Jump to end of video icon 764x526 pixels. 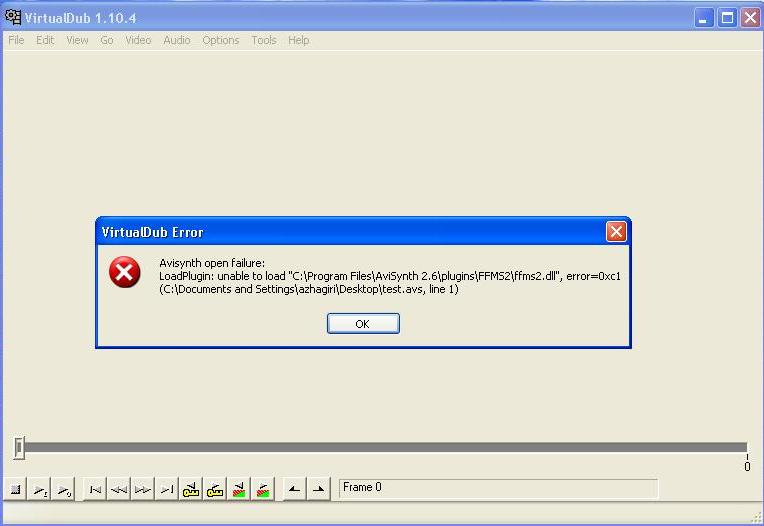click(x=167, y=489)
